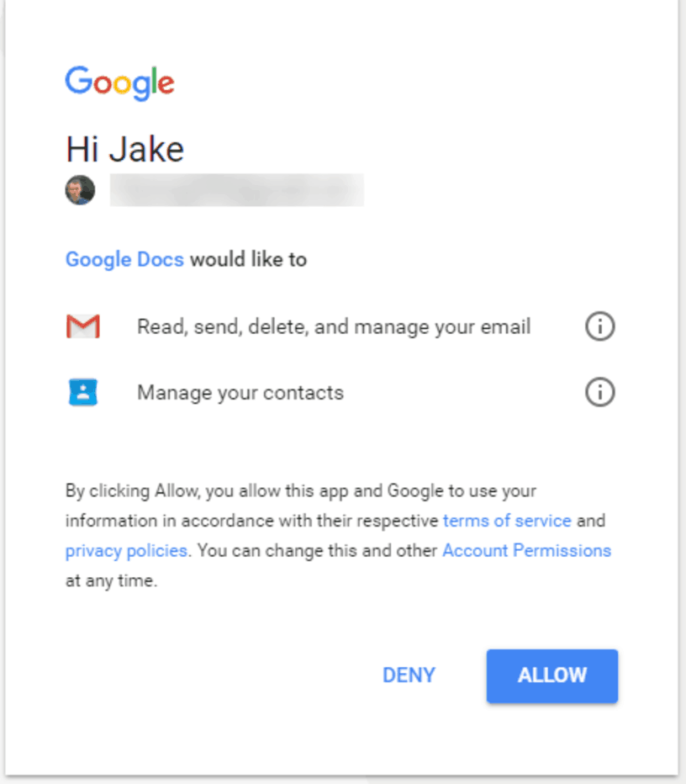Click Jake's profile avatar photo
This screenshot has height=784, width=686.
(80, 190)
